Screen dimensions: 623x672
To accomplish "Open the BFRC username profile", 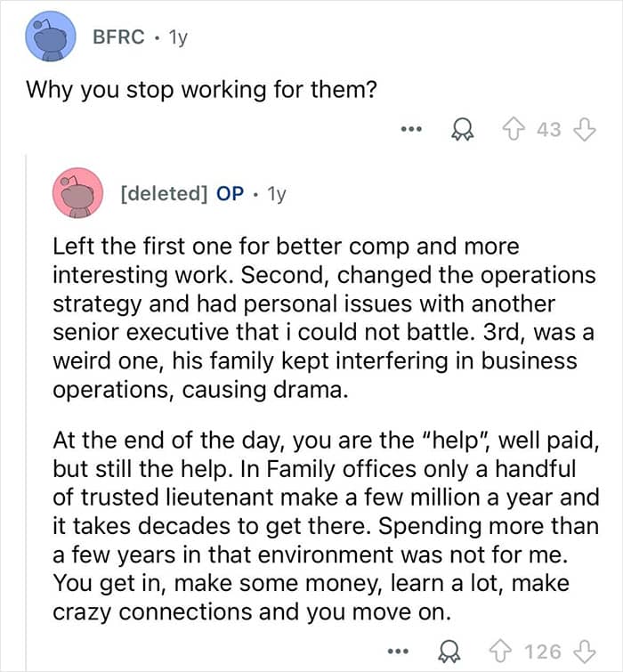I will coord(119,37).
